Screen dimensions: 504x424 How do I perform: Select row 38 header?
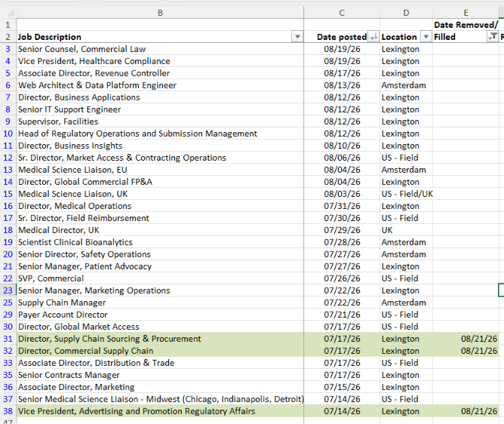click(x=8, y=411)
